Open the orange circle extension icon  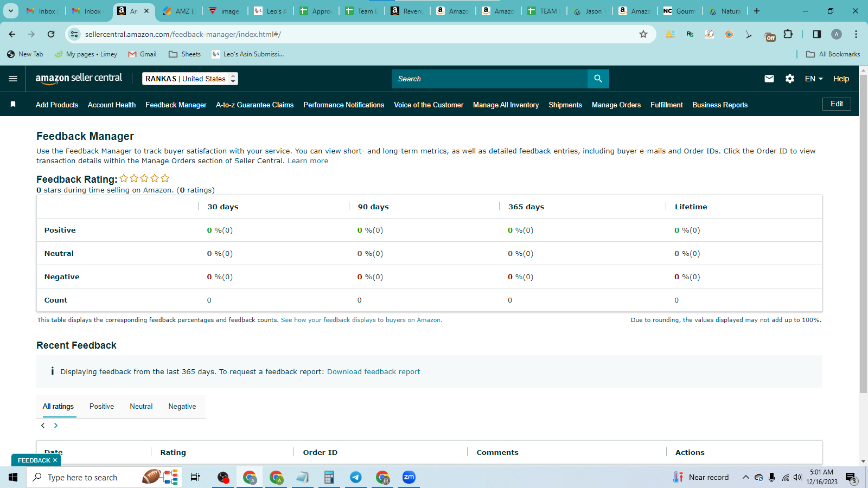(x=729, y=34)
